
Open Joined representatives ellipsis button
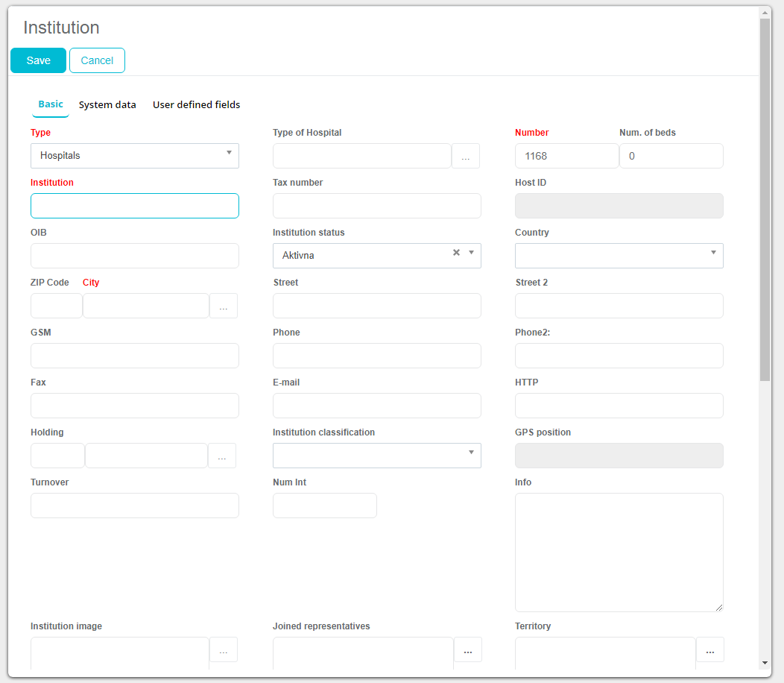(468, 650)
